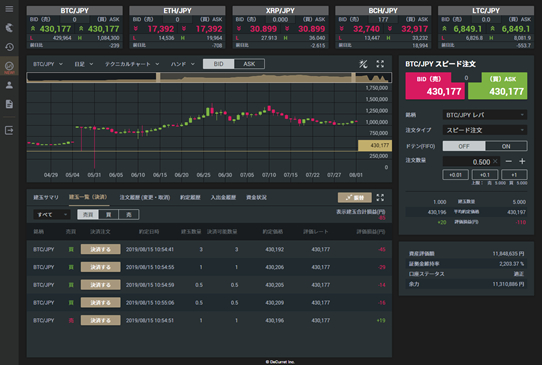Screen dimensions: 542x365
Task: Switch to the 約定履歴 tab
Action: coord(190,197)
